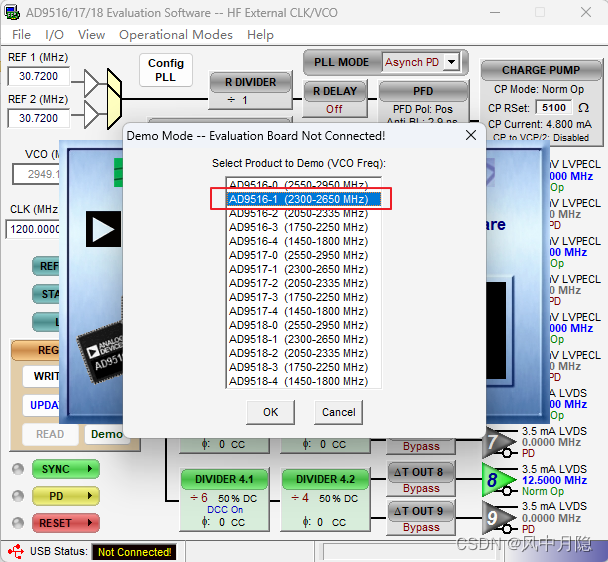The width and height of the screenshot is (608, 562).
Task: Click the indicator LED beside RESET
Action: point(18,523)
